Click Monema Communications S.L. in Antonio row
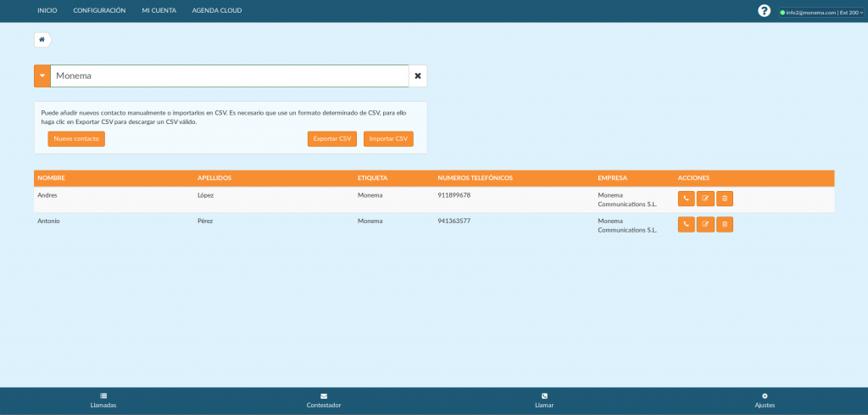Viewport: 868px width, 415px height. (627, 226)
